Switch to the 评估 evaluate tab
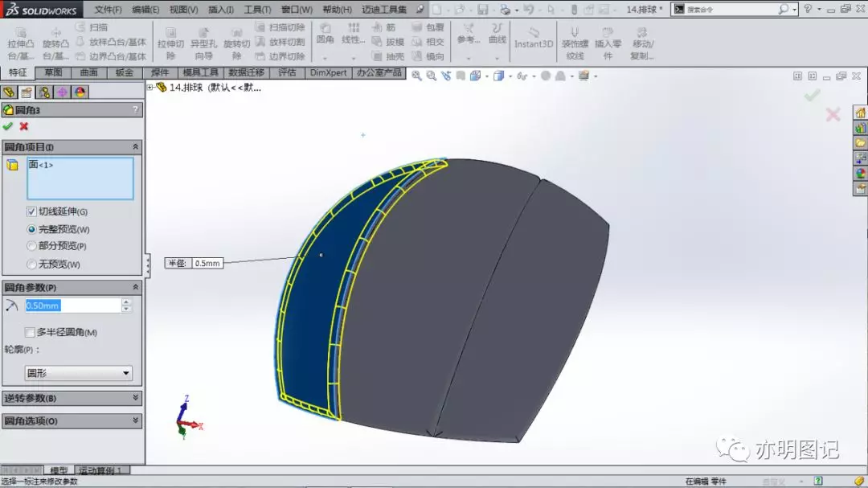The image size is (868, 488). pos(287,72)
